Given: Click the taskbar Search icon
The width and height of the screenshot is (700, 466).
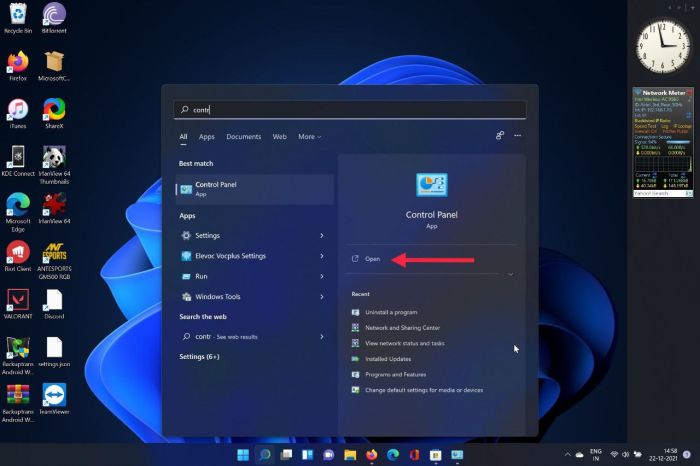Looking at the screenshot, I should tap(265, 455).
